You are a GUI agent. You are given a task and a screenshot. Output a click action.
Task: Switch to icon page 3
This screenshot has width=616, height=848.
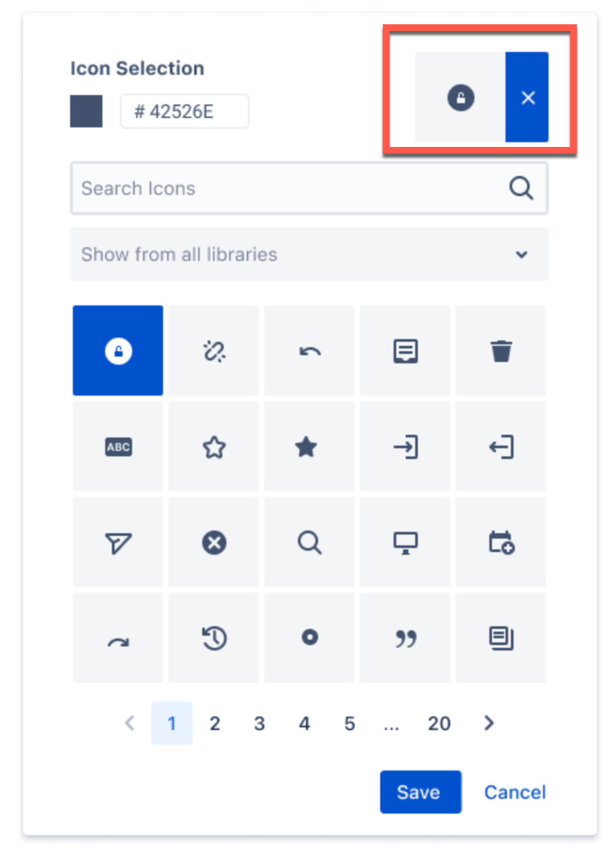pyautogui.click(x=259, y=723)
